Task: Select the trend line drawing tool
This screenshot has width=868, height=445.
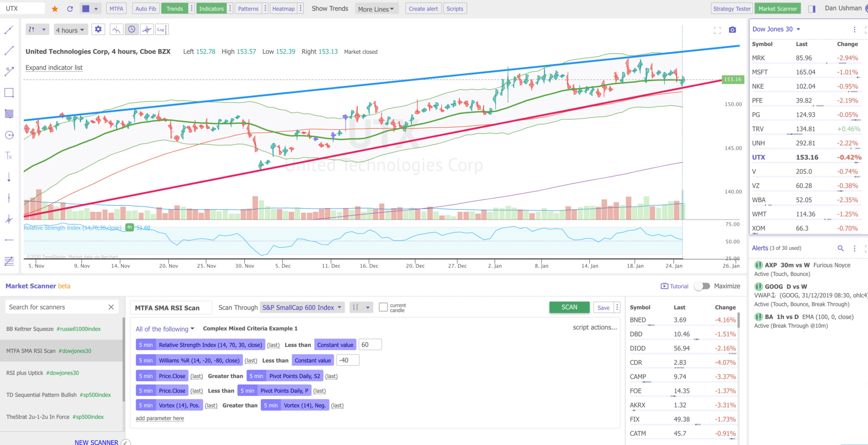Action: coord(9,51)
